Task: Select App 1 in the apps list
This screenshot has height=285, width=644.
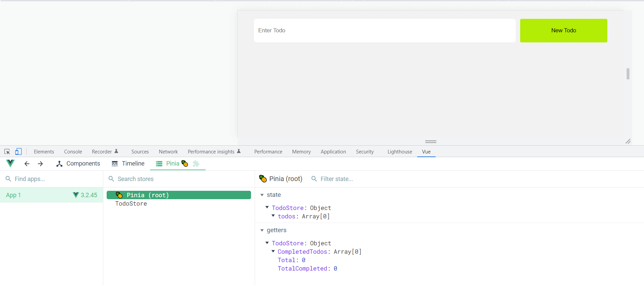Action: point(51,195)
